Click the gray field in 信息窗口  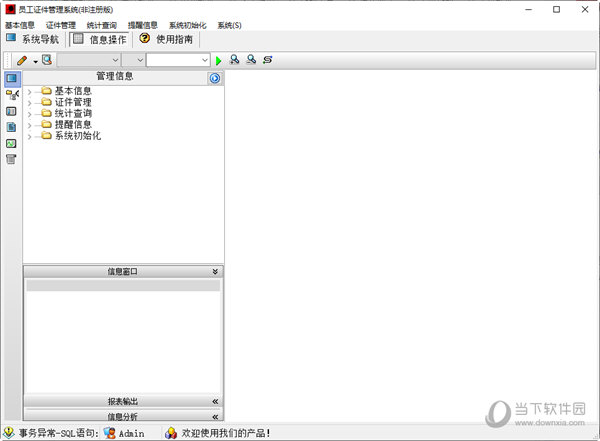[123, 285]
